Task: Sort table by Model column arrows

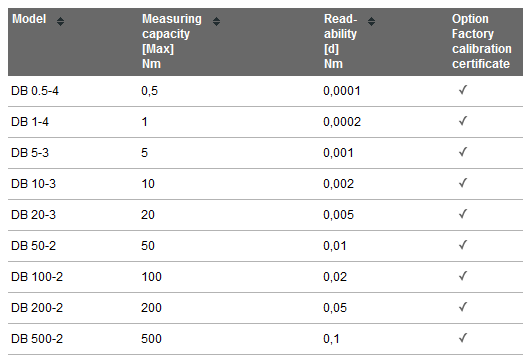Action: click(60, 21)
